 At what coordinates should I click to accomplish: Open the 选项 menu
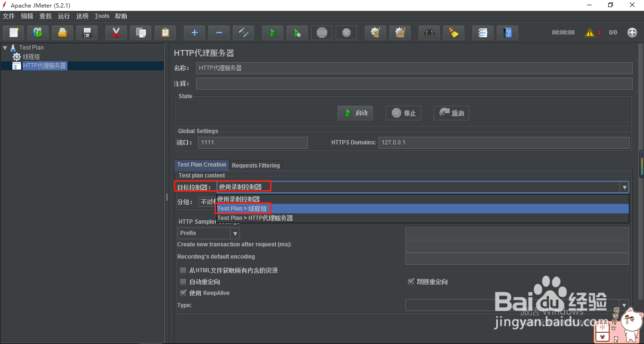pos(83,16)
